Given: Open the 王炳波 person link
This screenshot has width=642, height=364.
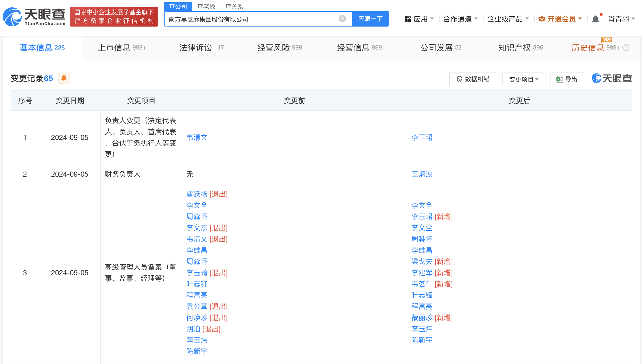Looking at the screenshot, I should tap(422, 174).
